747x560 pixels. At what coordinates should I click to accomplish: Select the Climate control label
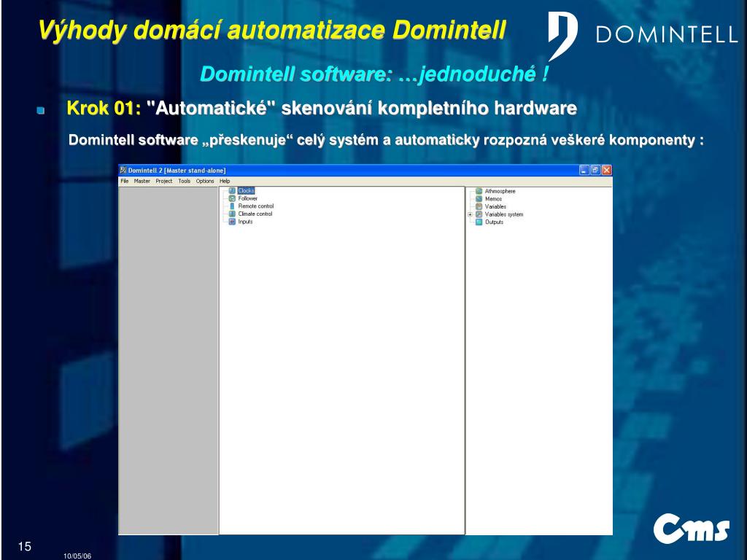tap(255, 214)
